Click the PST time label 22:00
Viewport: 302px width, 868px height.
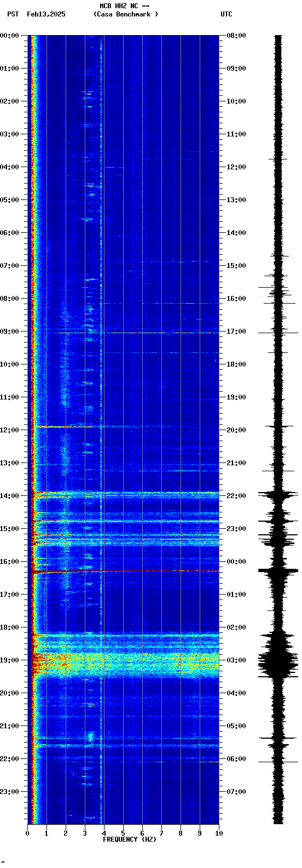pos(9,759)
